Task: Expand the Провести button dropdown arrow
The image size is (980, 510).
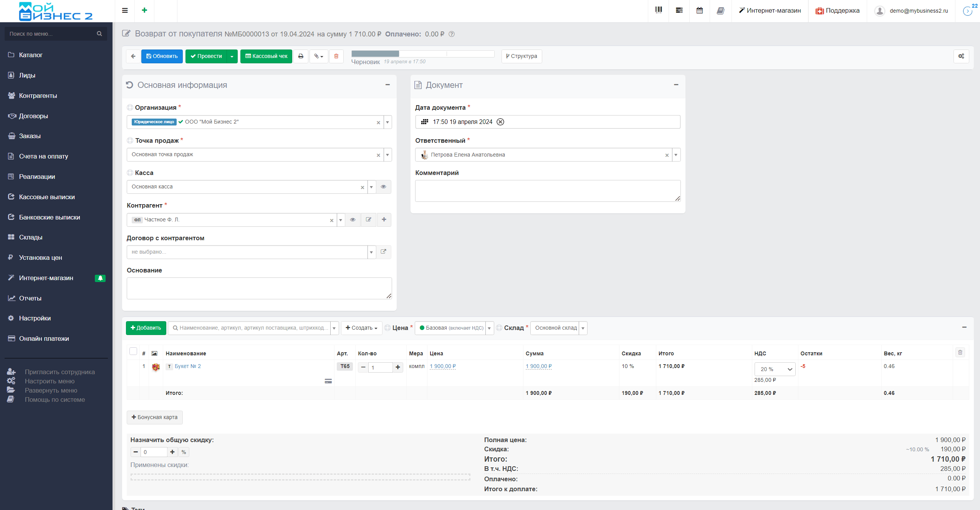Action: 232,56
